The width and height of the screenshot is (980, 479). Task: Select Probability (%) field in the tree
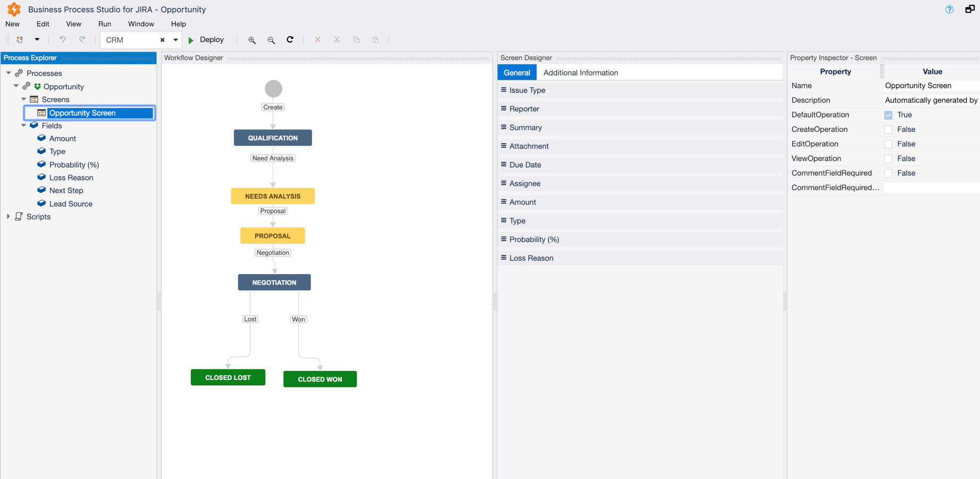pyautogui.click(x=74, y=164)
